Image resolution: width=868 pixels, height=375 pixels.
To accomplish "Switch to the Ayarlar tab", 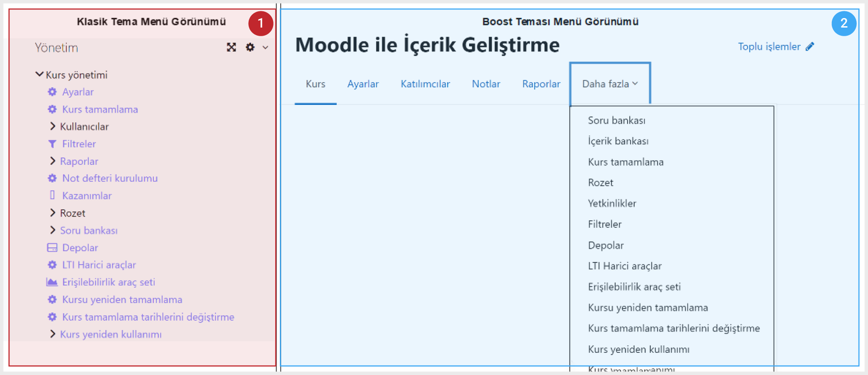I will click(363, 84).
